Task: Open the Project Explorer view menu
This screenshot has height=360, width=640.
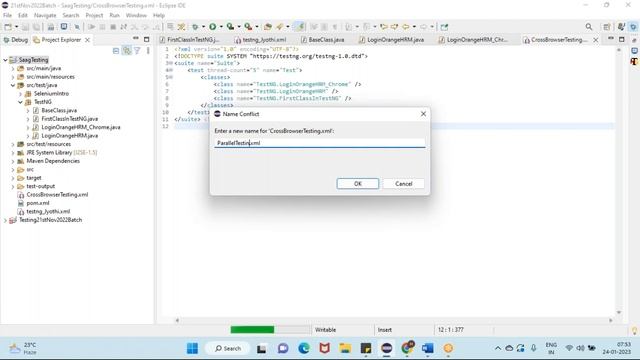Action: [x=148, y=51]
